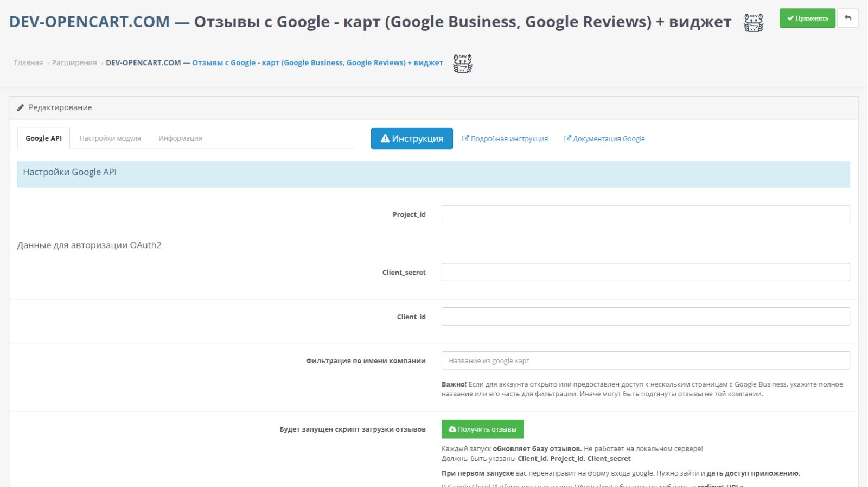
Task: Click the pencil icon next to Редактирование
Action: click(x=21, y=107)
